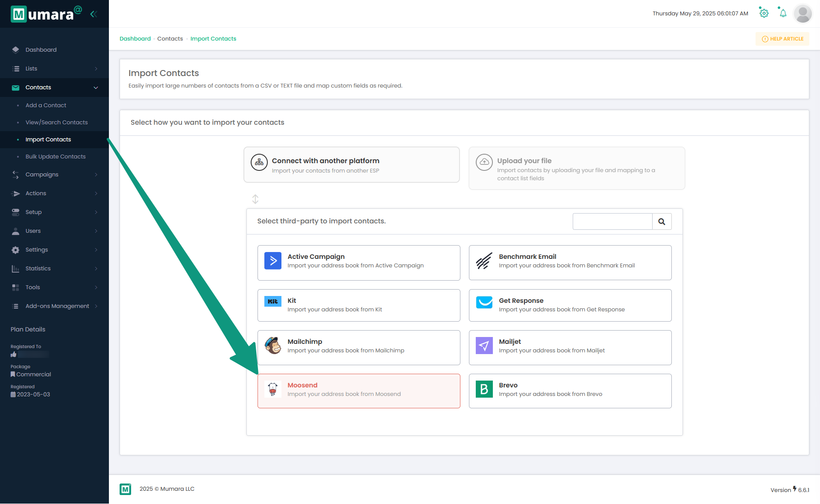Choose Connect with another platform option
Screen dimensions: 820x504
351,165
